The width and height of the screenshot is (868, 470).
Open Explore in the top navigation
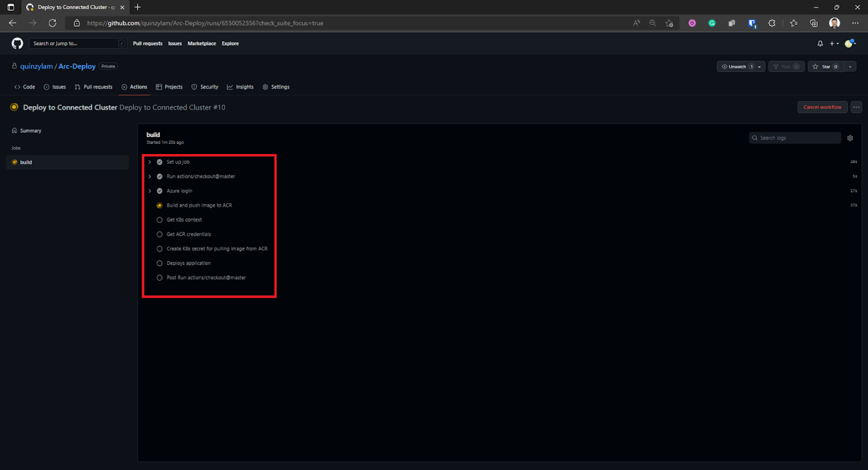pos(230,44)
